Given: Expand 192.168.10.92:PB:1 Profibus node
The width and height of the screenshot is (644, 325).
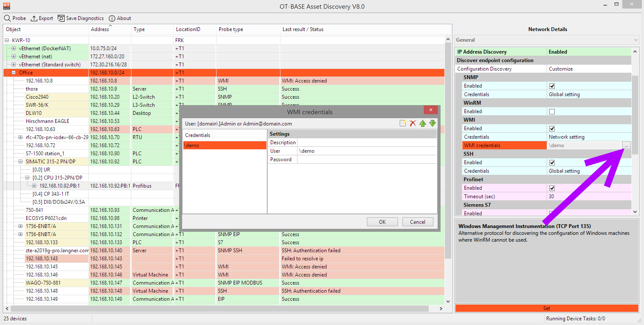Looking at the screenshot, I should [34, 186].
